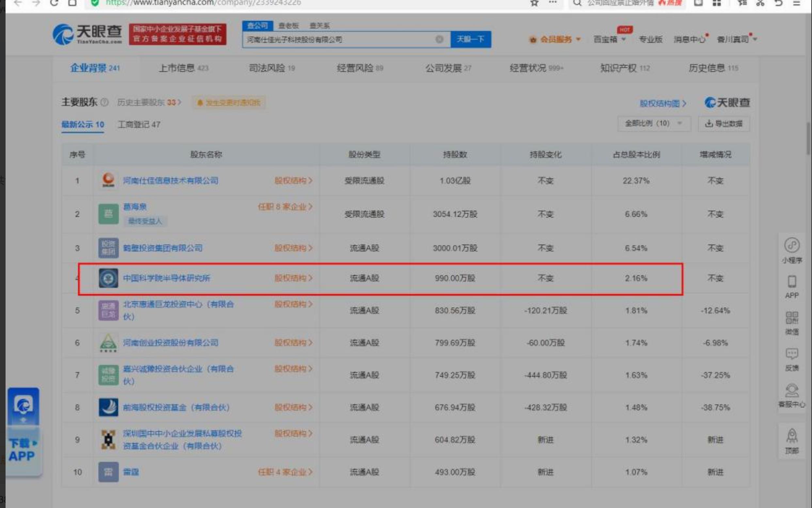Click the rocket back-to-top icon
Screen dimensions: 812x508
point(791,436)
